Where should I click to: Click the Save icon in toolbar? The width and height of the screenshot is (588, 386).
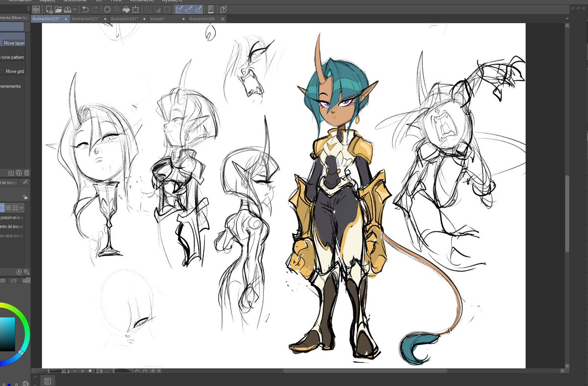pos(68,9)
